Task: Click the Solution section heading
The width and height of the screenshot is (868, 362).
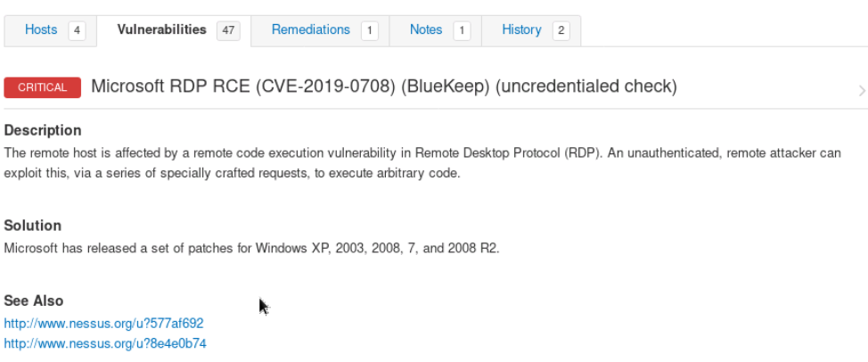Action: [x=33, y=226]
